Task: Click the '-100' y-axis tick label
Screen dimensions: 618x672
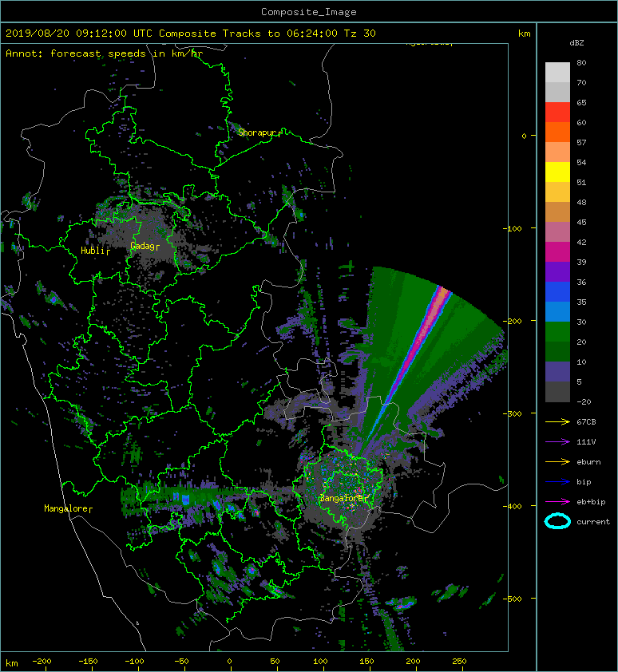Action: [512, 228]
